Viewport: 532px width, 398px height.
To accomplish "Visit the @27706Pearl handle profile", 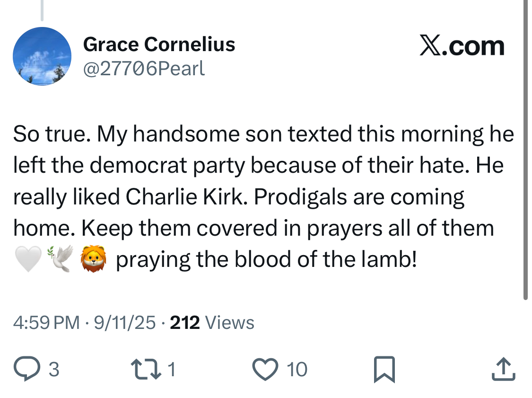I will click(x=144, y=69).
